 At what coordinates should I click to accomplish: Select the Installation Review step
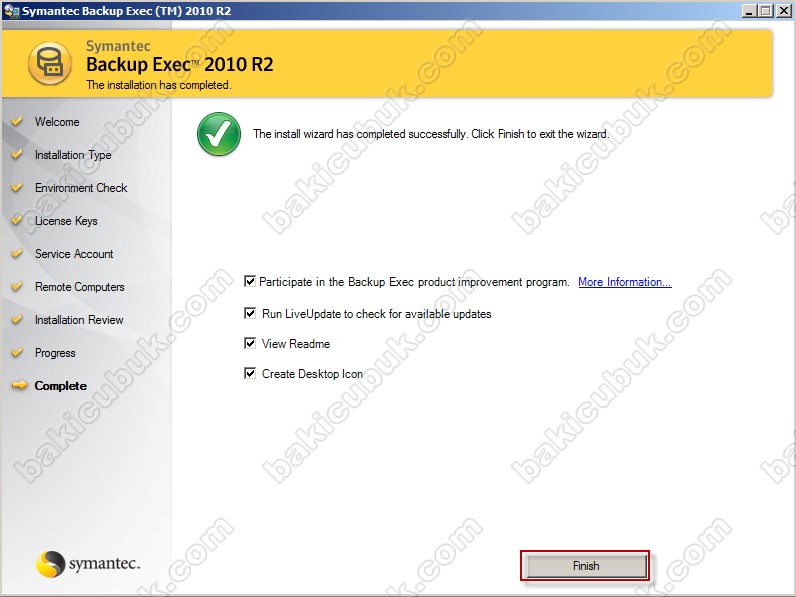click(79, 320)
